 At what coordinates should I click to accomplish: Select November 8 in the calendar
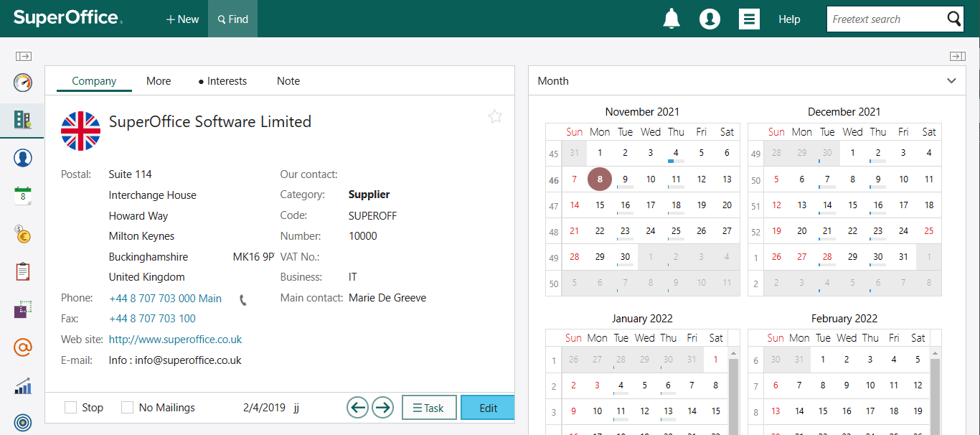pos(599,179)
